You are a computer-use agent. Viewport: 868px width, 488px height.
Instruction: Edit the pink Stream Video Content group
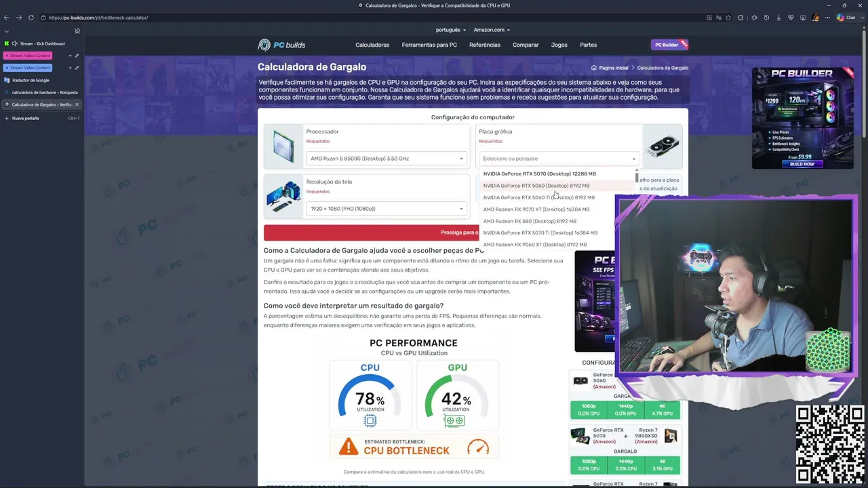pyautogui.click(x=77, y=56)
